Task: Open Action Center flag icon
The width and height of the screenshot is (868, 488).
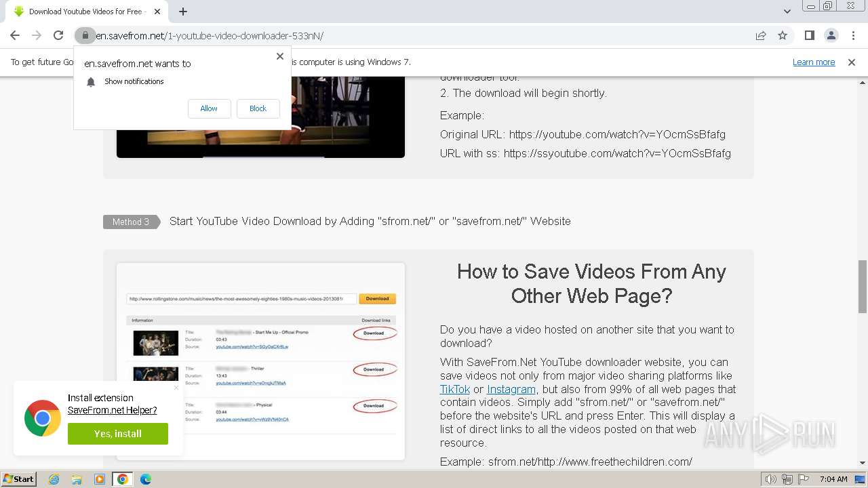Action: point(804,479)
